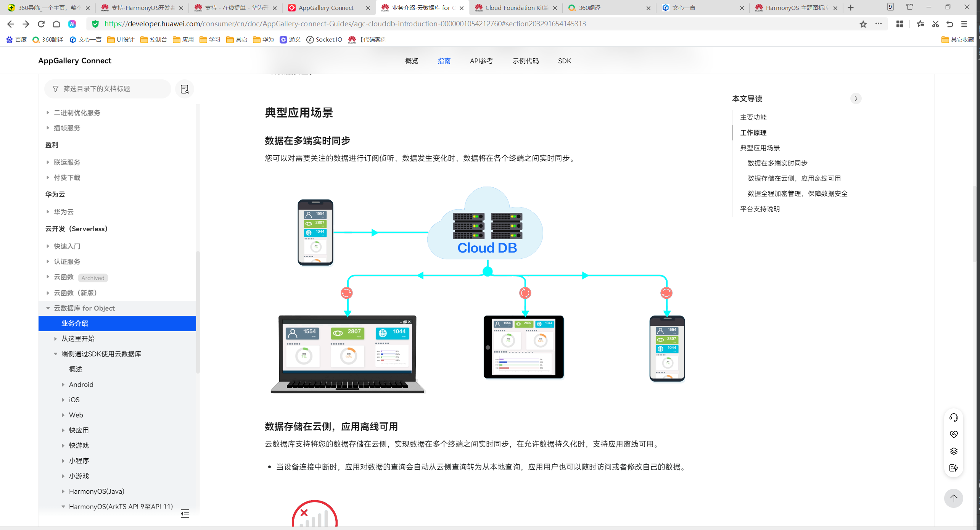Expand the Android tree node
The width and height of the screenshot is (980, 530).
63,384
